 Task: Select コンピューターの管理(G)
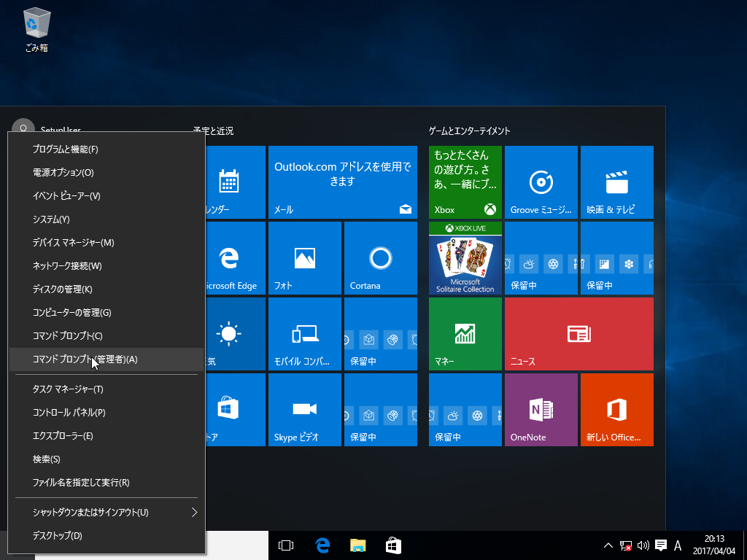pos(107,313)
